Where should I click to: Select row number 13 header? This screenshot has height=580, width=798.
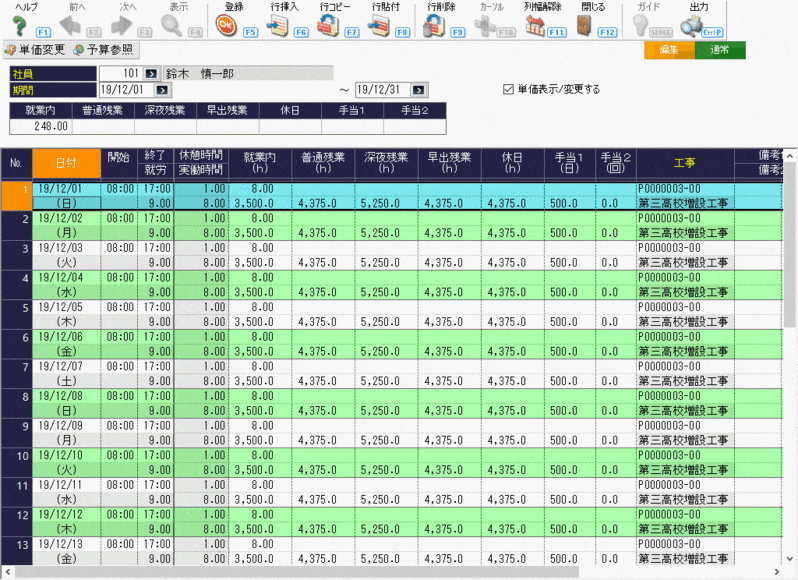pos(17,552)
